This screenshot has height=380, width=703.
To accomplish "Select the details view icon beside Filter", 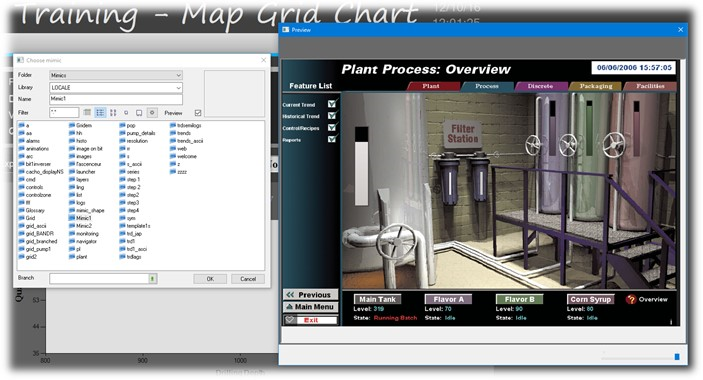I will pyautogui.click(x=87, y=112).
